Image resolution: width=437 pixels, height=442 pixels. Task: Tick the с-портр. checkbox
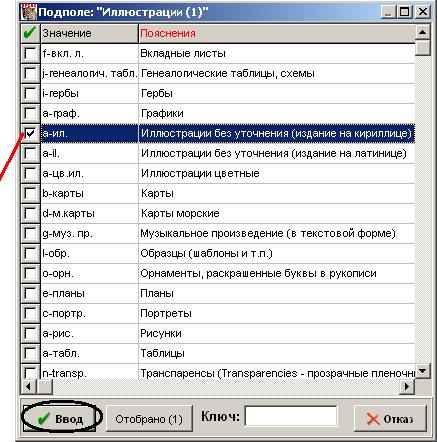[30, 313]
